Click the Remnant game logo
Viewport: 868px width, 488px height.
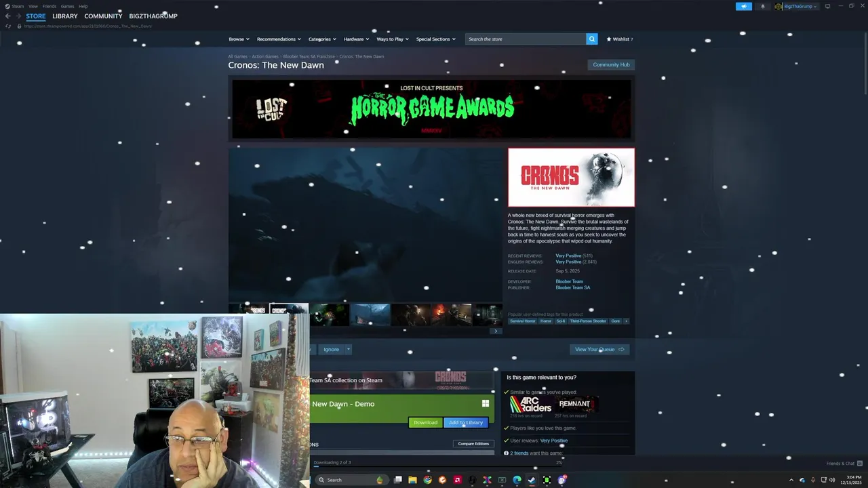pyautogui.click(x=576, y=404)
